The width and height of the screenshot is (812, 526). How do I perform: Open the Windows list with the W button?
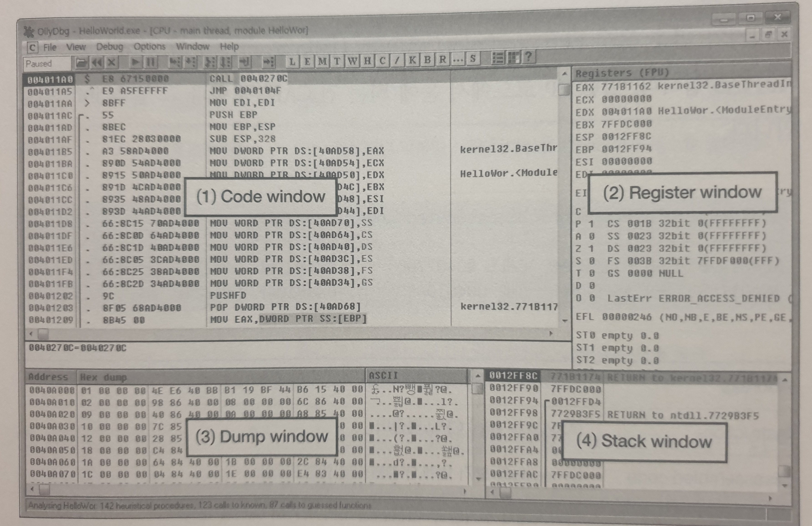tap(352, 61)
